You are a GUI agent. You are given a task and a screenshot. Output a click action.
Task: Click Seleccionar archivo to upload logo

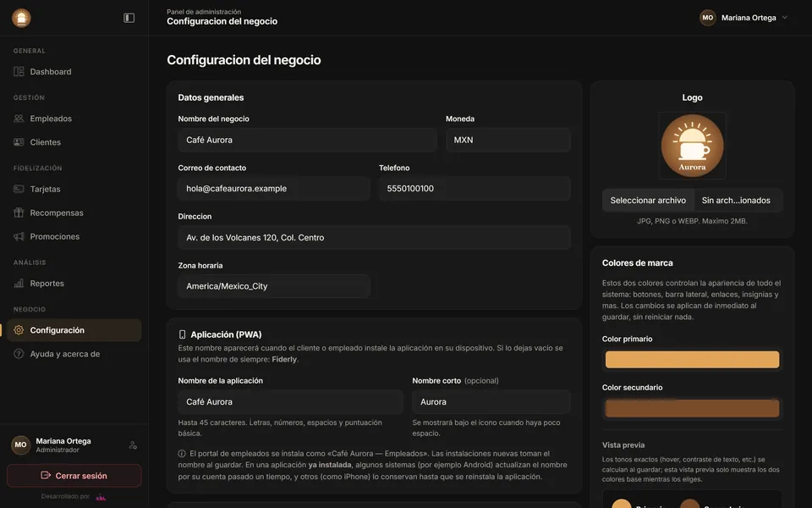(x=648, y=201)
